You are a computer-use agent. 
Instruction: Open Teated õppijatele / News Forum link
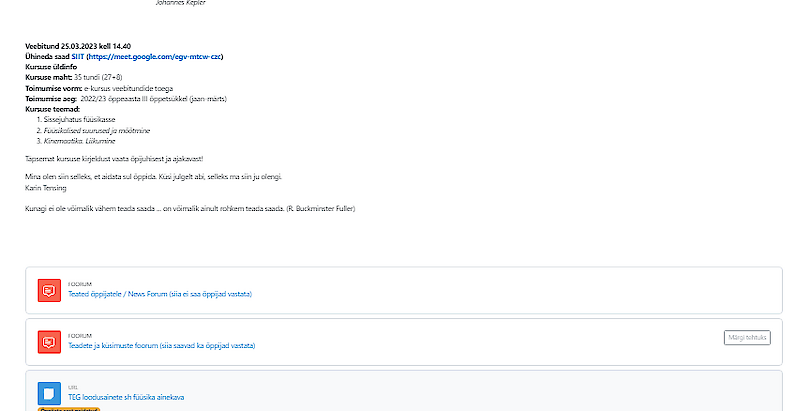[159, 295]
